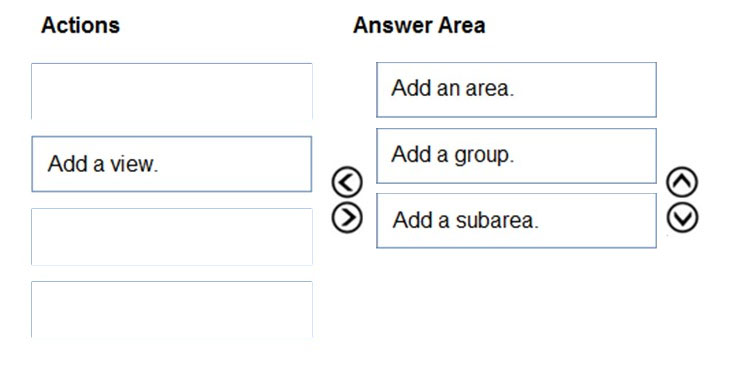Reorder the answer upward using the up chevron

(682, 182)
